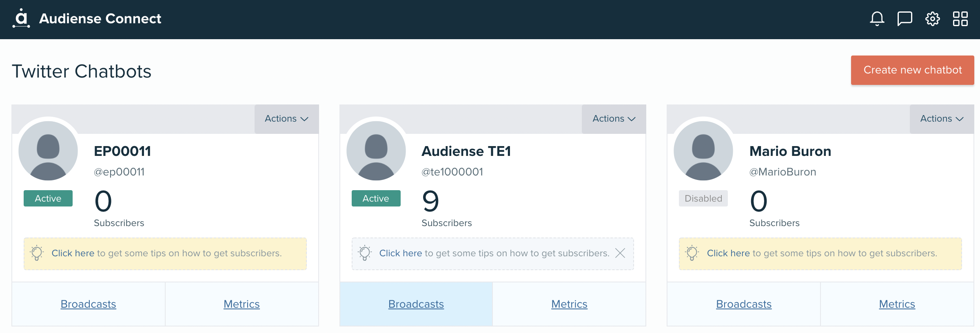Viewport: 980px width, 333px height.
Task: Click the EP00011 profile avatar
Action: (48, 151)
